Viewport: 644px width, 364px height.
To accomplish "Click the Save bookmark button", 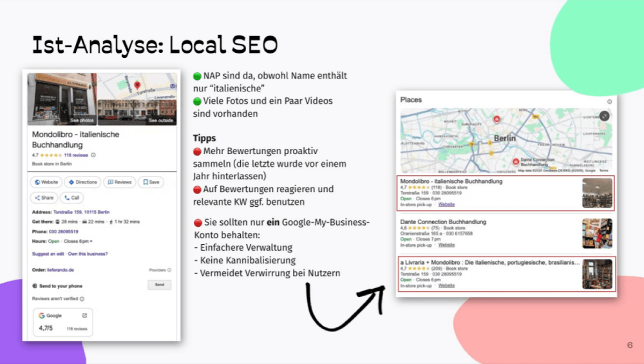I will click(151, 182).
